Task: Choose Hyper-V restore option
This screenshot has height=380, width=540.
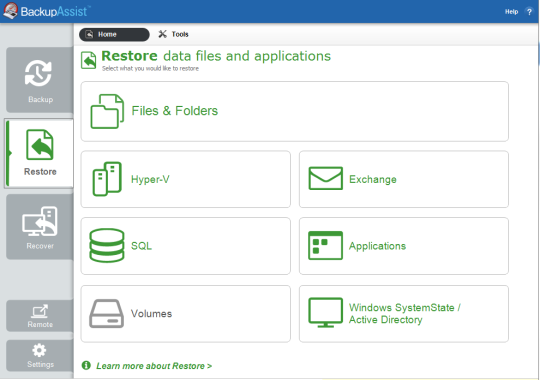Action: pos(186,179)
